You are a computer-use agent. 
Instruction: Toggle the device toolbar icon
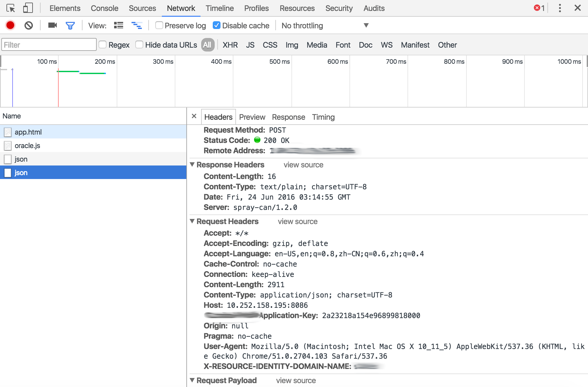click(x=27, y=8)
